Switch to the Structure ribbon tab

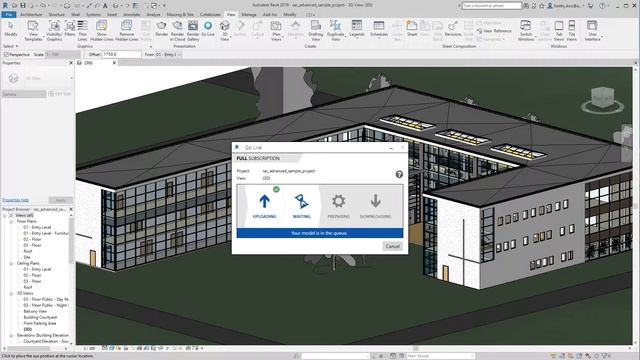pyautogui.click(x=57, y=15)
